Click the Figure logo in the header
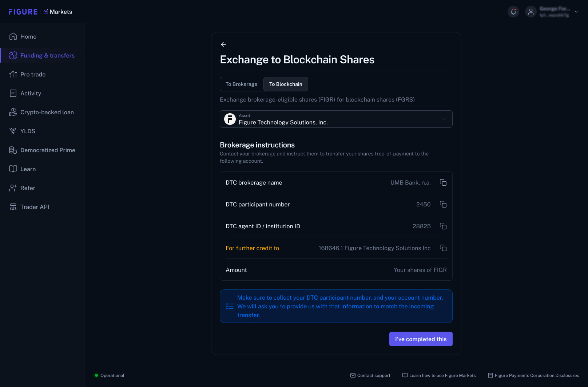Viewport: 588px width, 387px height. pos(23,12)
